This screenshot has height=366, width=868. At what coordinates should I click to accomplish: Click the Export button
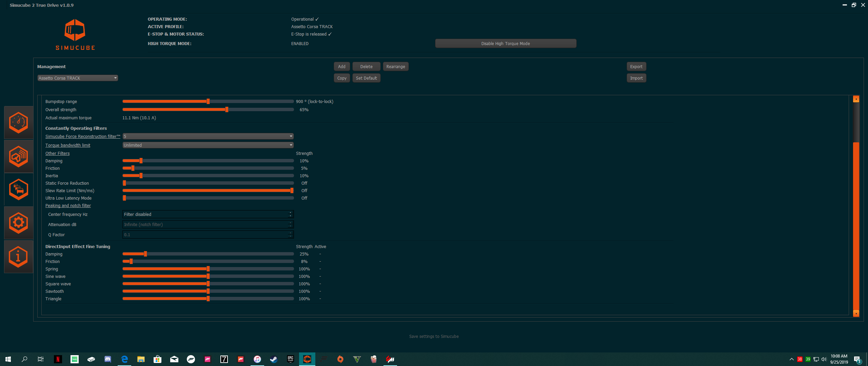point(636,66)
